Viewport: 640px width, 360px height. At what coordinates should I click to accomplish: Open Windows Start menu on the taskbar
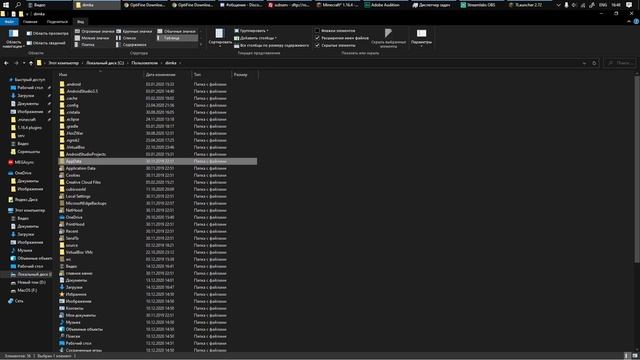click(x=6, y=5)
